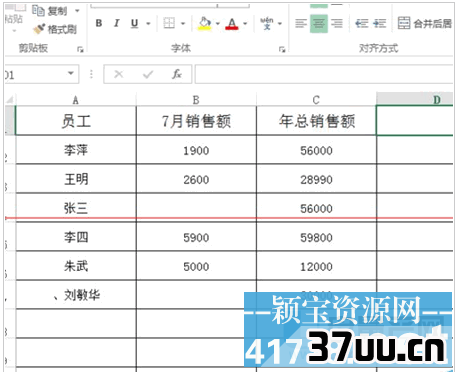Select align left icon
The width and height of the screenshot is (457, 372).
[301, 23]
